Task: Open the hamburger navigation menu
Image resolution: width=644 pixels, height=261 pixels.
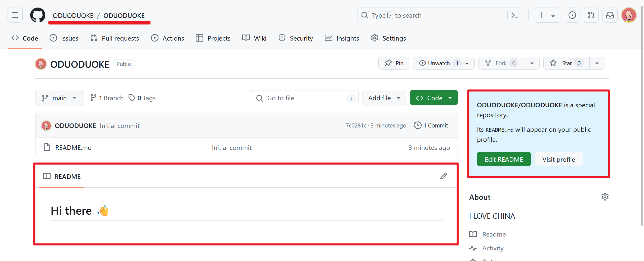Action: click(15, 15)
